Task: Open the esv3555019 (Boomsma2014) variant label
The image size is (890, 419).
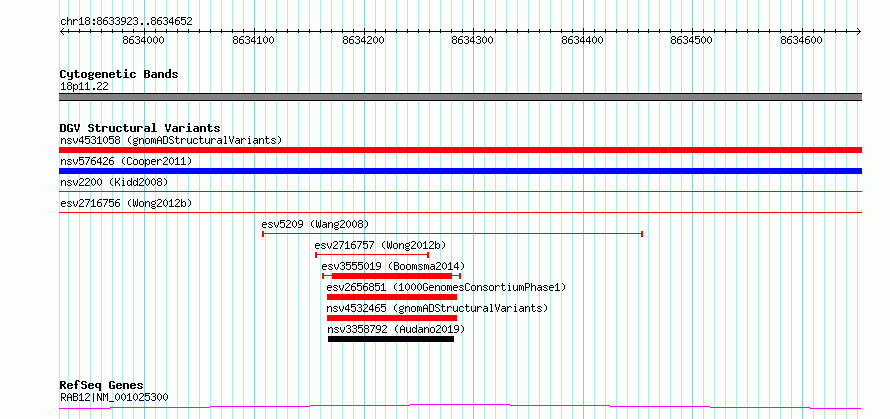Action: [x=393, y=266]
